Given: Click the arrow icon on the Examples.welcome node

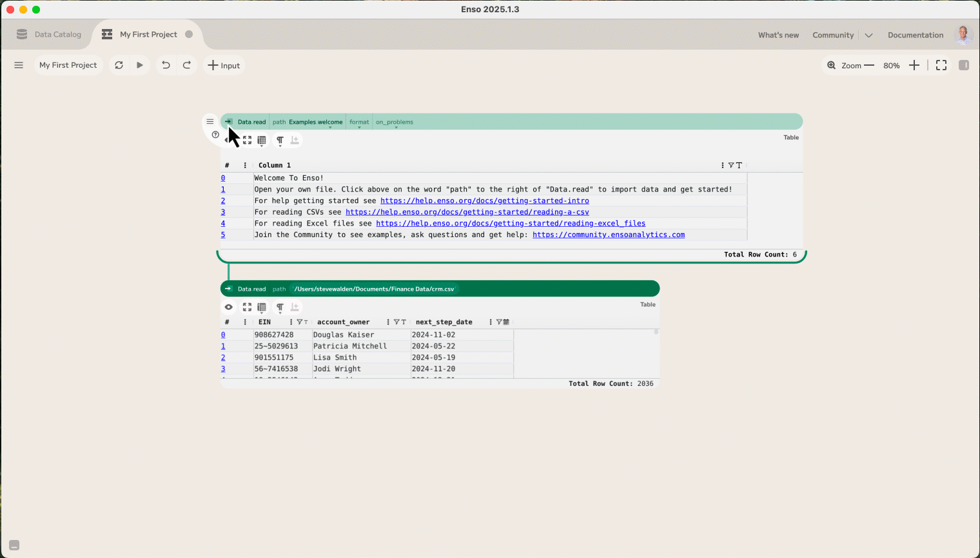Looking at the screenshot, I should [228, 122].
